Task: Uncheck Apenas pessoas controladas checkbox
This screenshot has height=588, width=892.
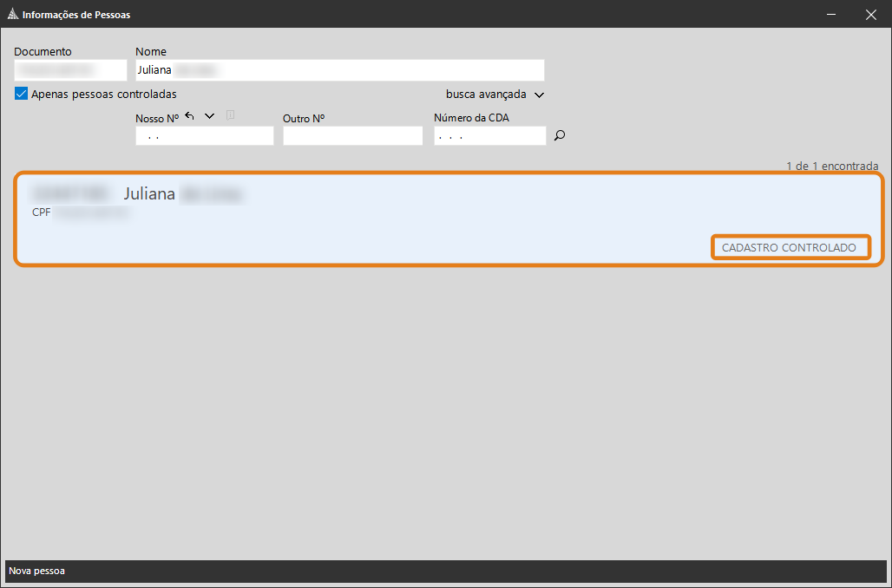Action: coord(22,94)
